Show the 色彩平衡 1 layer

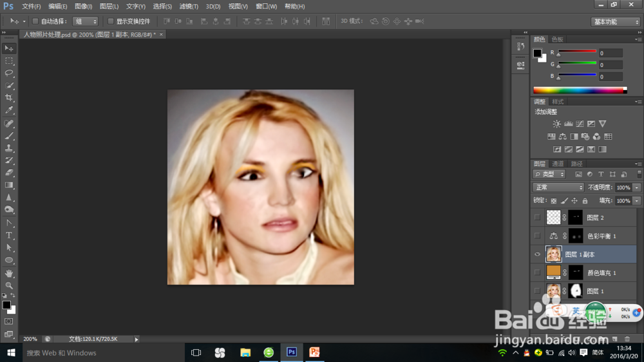[x=537, y=236]
